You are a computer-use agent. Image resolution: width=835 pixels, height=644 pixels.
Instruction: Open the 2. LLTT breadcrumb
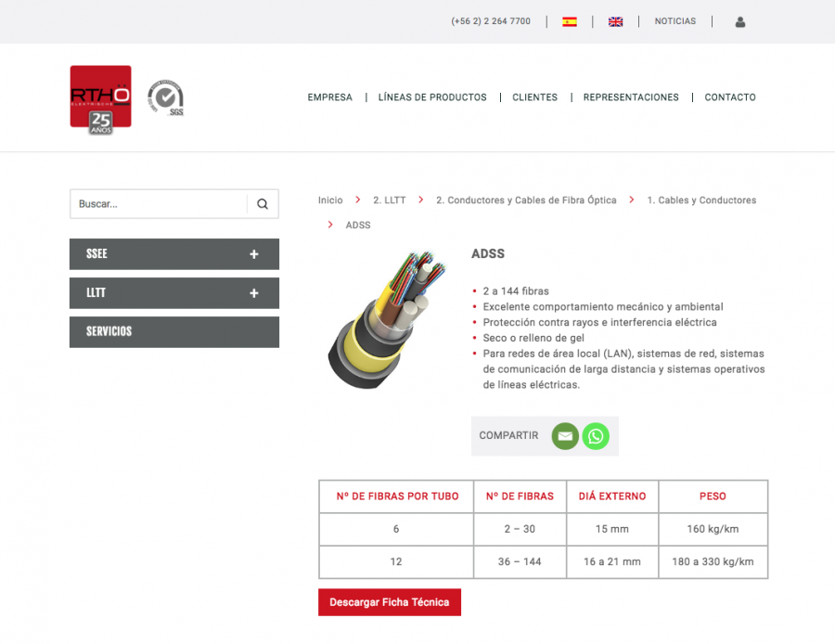pos(390,200)
